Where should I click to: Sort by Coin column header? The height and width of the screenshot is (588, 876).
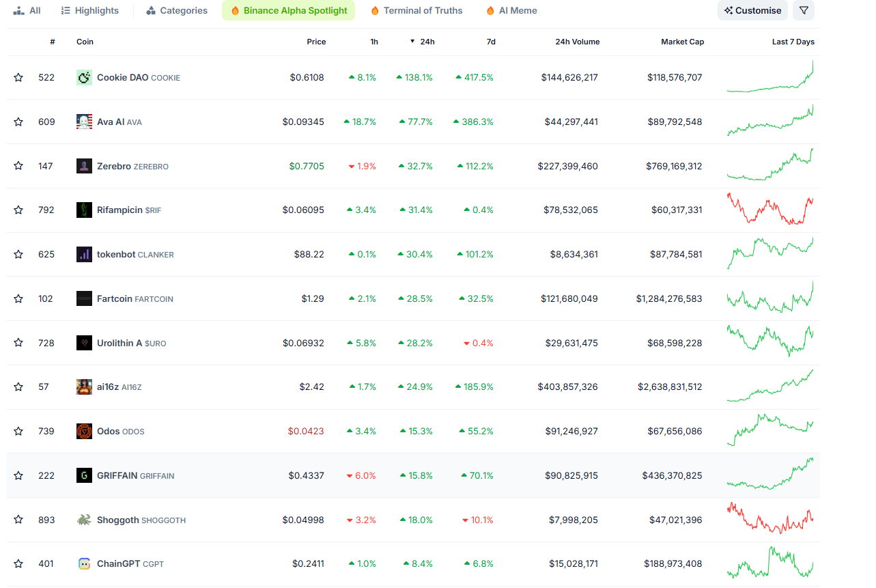pos(85,42)
